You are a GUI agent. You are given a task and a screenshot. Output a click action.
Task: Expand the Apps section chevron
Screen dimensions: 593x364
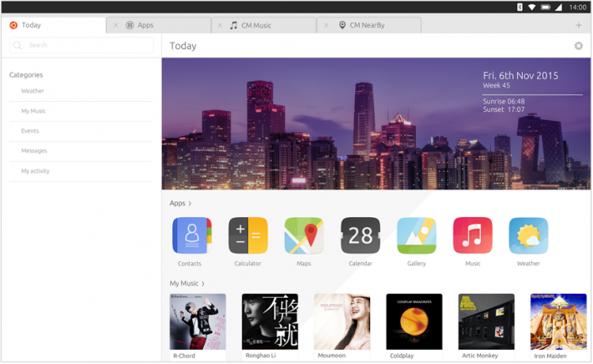[190, 204]
